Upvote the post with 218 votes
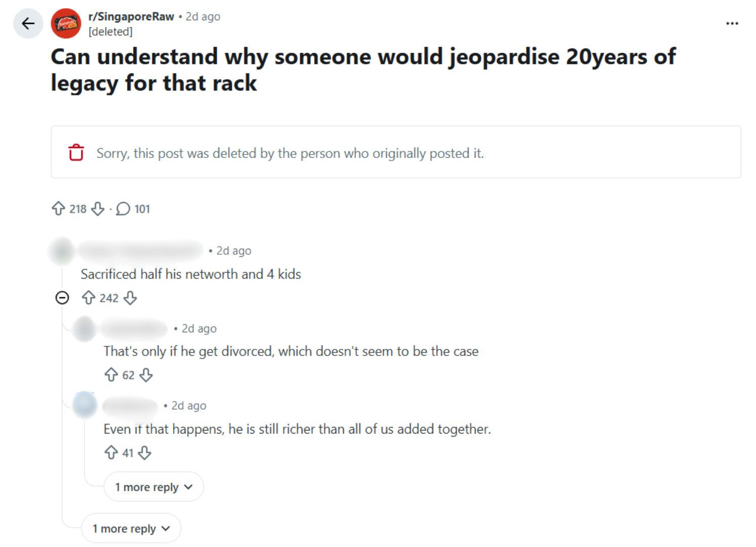 click(x=59, y=209)
